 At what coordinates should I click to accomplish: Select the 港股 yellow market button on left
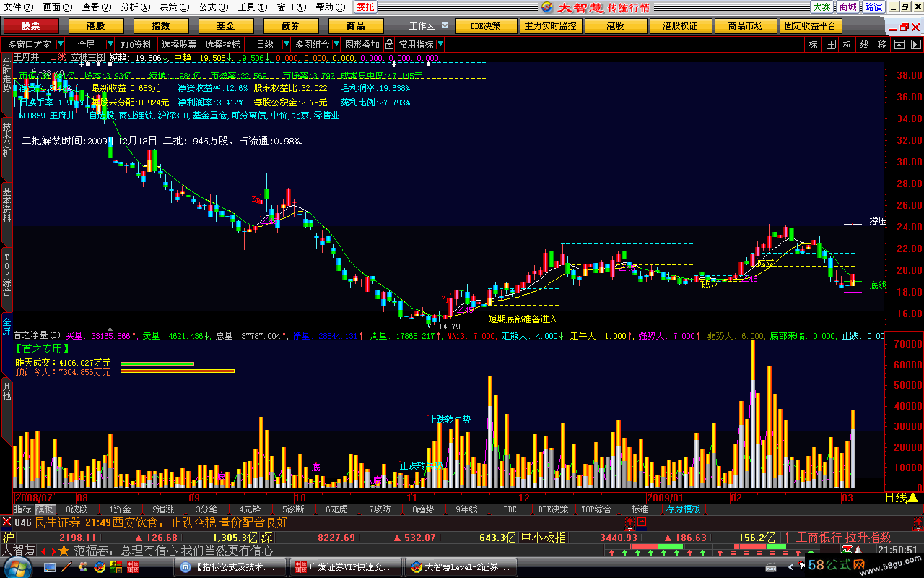click(95, 25)
